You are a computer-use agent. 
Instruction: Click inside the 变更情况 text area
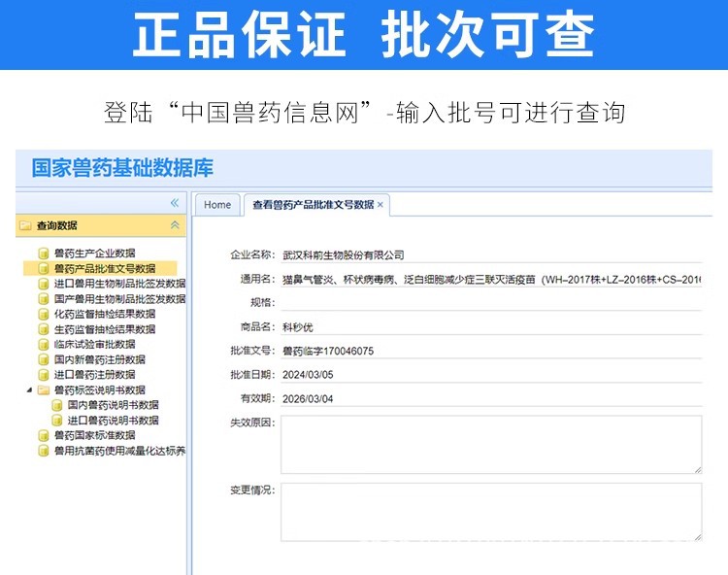point(491,512)
